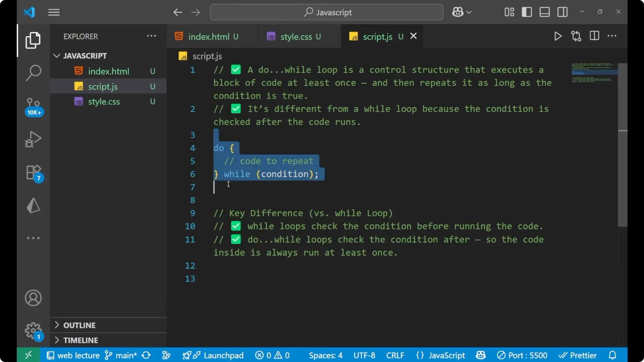Open the hamburger menu
644x362 pixels.
coord(54,12)
